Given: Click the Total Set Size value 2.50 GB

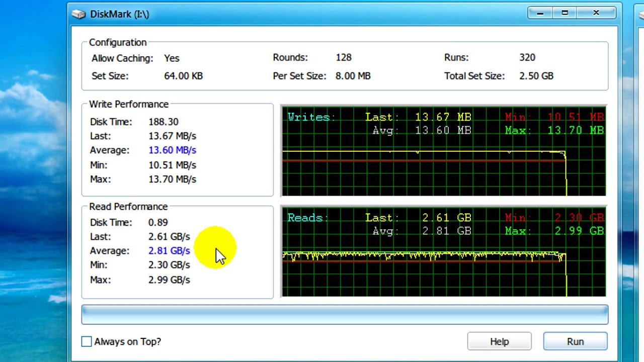Looking at the screenshot, I should [x=536, y=76].
